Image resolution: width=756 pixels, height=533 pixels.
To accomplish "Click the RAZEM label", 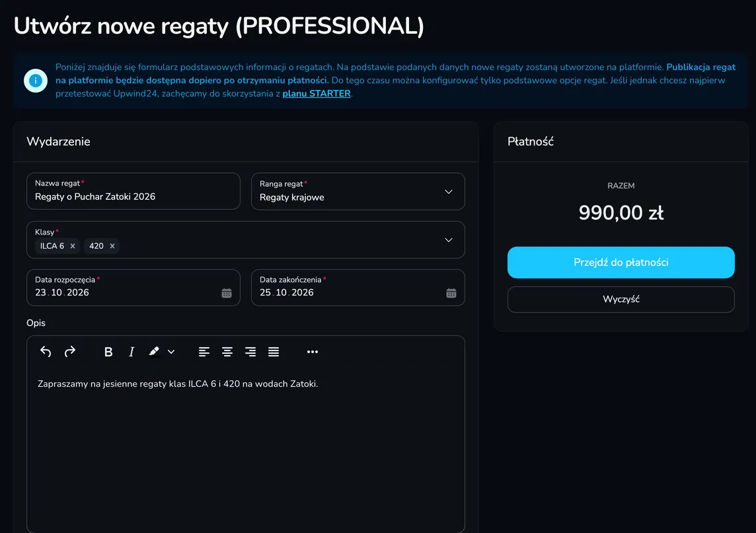I will tap(621, 186).
